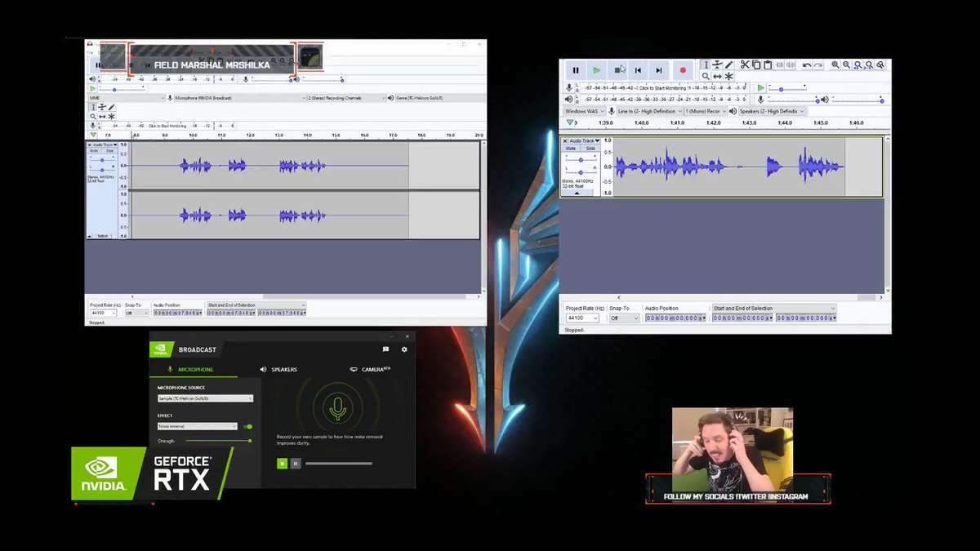Select the Selection tool in right Audacity
This screenshot has width=980, height=551.
pyautogui.click(x=706, y=65)
